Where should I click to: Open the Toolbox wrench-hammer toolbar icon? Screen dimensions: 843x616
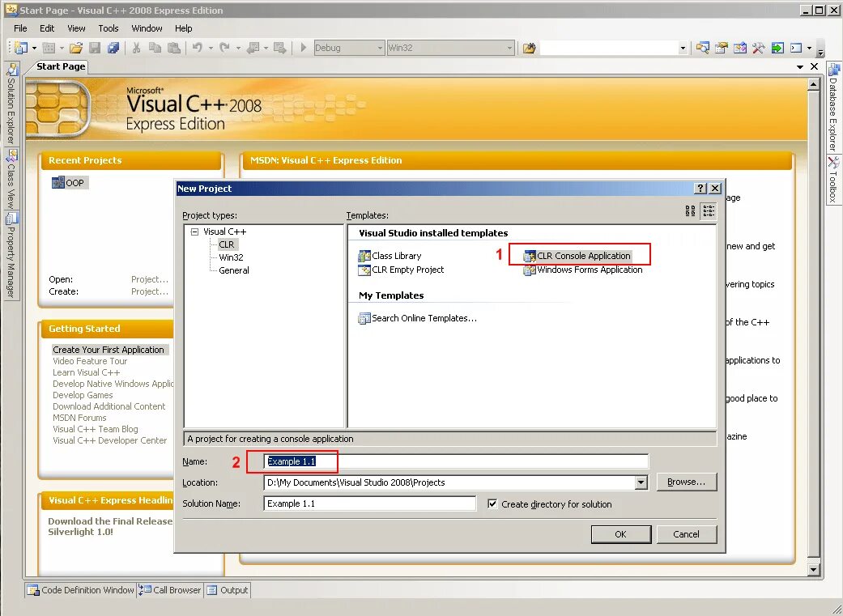click(x=759, y=48)
